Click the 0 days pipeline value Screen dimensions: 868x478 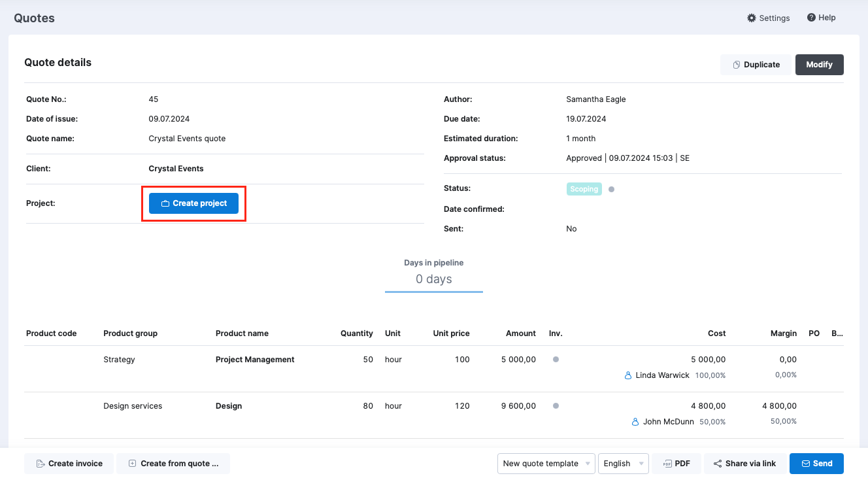[434, 279]
